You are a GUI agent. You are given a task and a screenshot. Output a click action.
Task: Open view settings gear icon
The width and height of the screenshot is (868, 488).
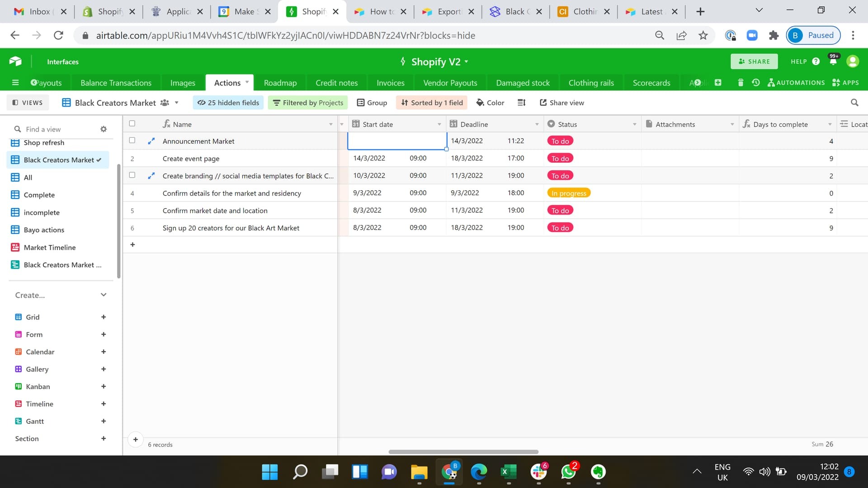click(x=104, y=129)
